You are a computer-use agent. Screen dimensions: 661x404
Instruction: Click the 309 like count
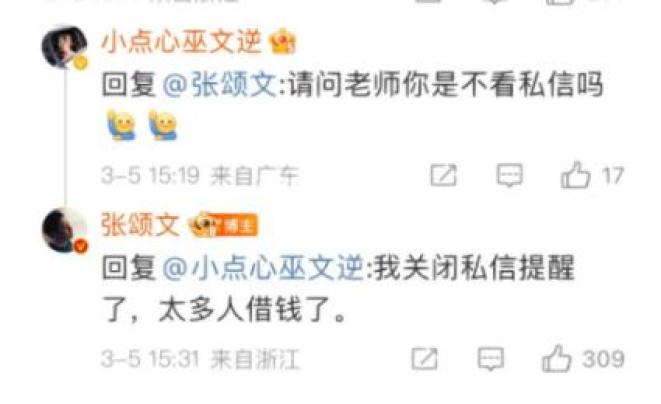pos(603,359)
